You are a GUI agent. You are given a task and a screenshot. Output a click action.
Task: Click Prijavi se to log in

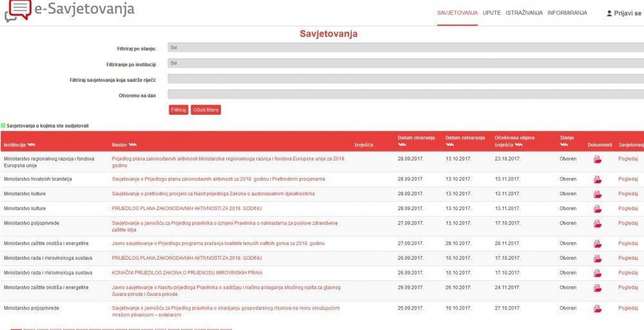pyautogui.click(x=627, y=13)
